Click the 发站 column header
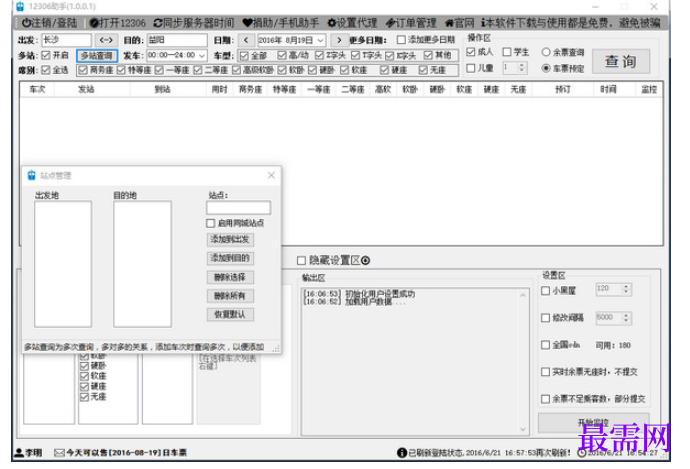 86,89
